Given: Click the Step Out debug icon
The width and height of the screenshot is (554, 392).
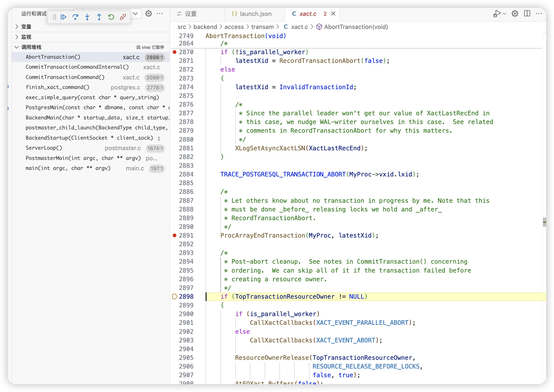Looking at the screenshot, I should coord(99,17).
